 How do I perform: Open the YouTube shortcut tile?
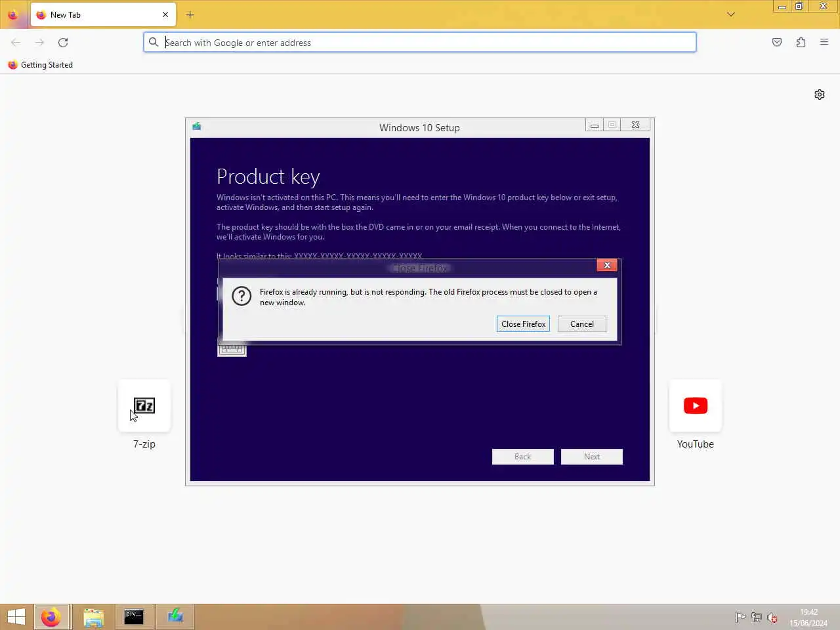pyautogui.click(x=696, y=406)
